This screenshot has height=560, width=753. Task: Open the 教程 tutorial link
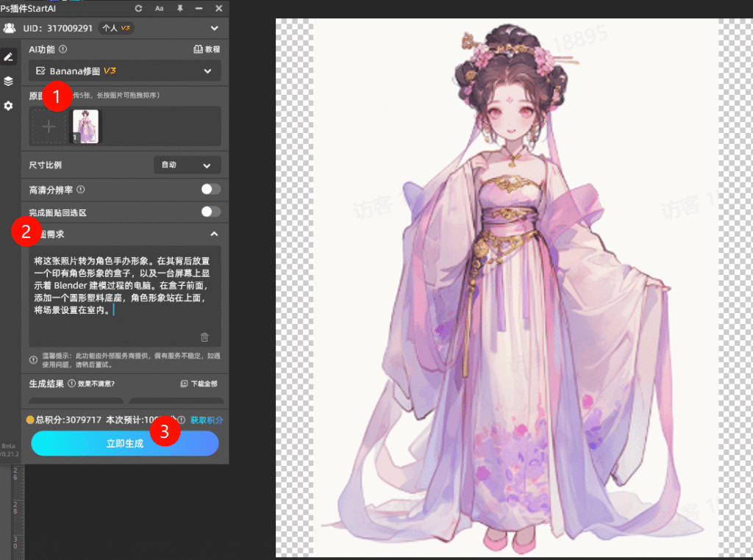206,49
